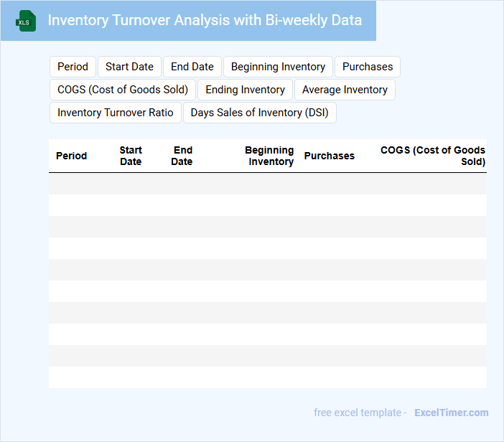Click the Period column header in table

[71, 156]
